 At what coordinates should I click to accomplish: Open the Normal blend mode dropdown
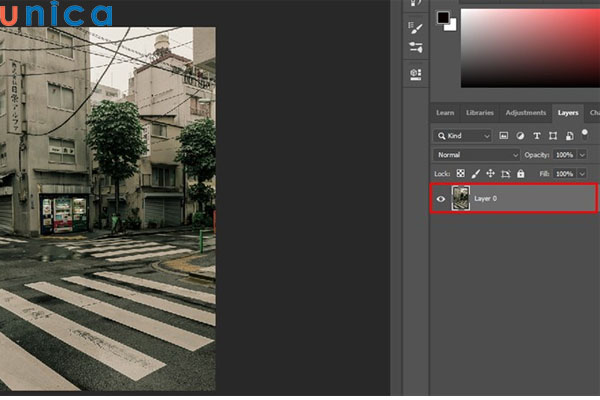[477, 155]
